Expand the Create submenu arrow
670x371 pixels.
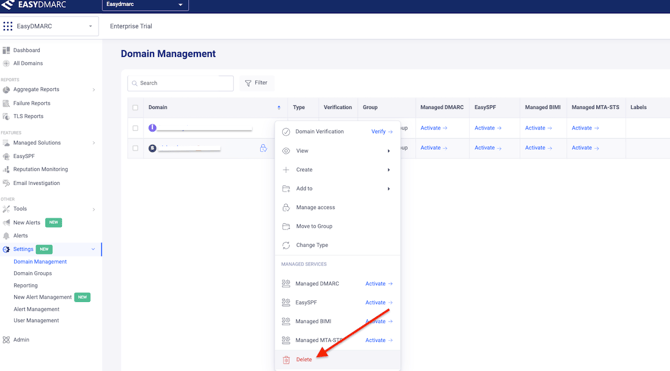[388, 170]
